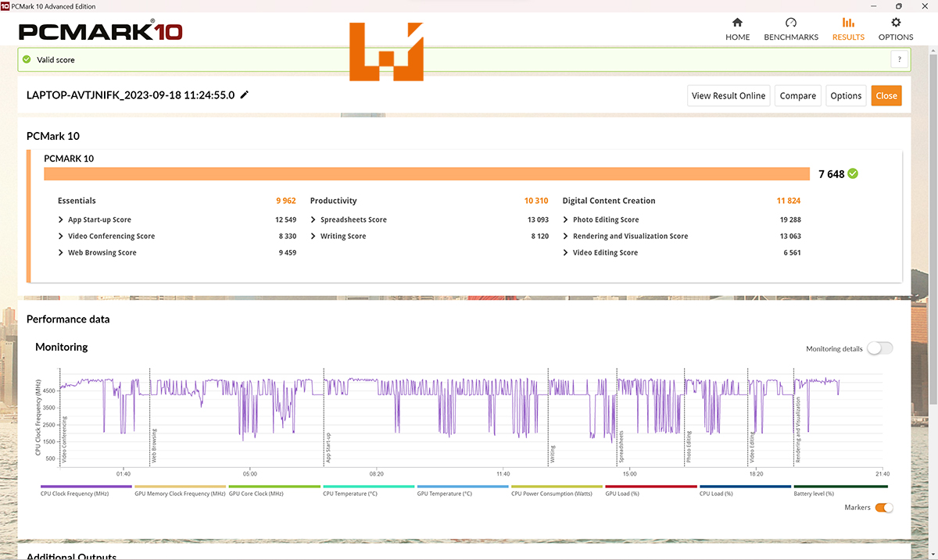Enable the Monitoring details toggle
938x560 pixels.
point(879,348)
